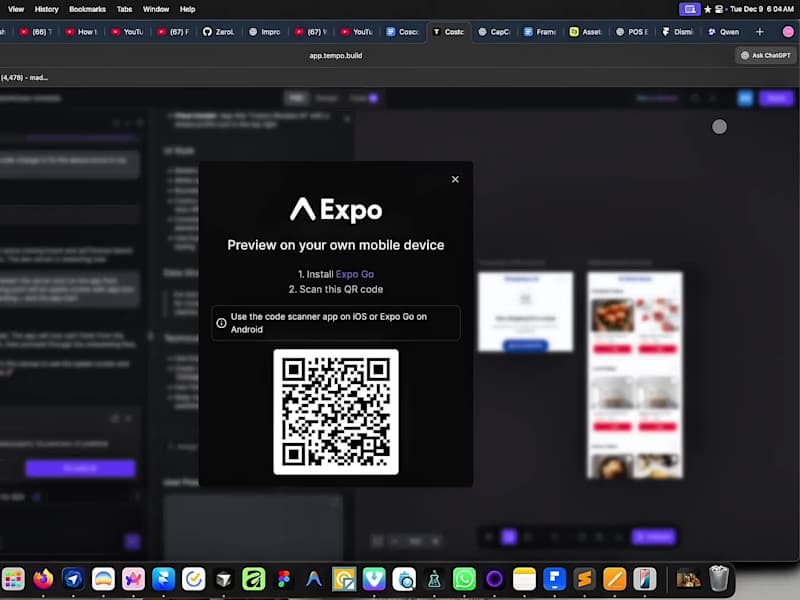800x600 pixels.
Task: Open the Bookmarks menu
Action: click(x=87, y=9)
